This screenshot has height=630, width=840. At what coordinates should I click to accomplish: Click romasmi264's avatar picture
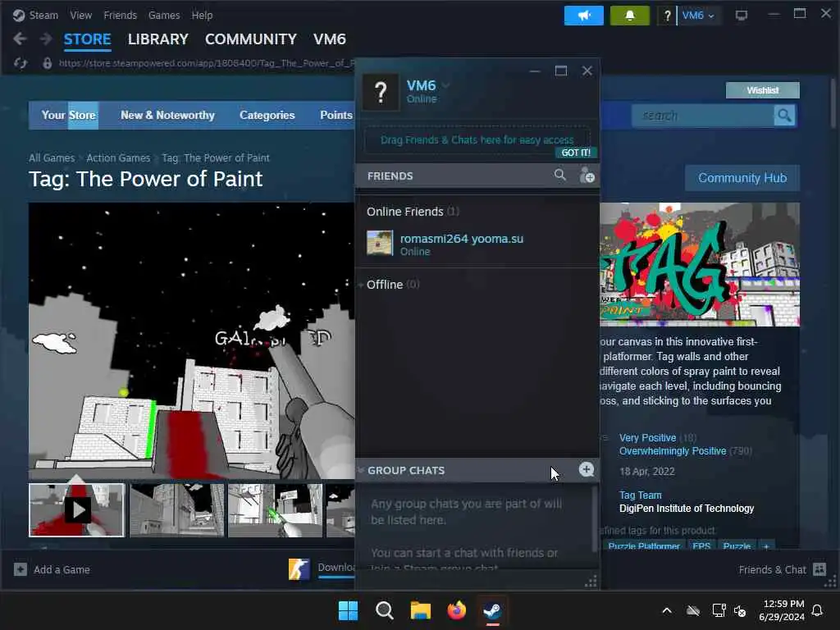(x=380, y=243)
